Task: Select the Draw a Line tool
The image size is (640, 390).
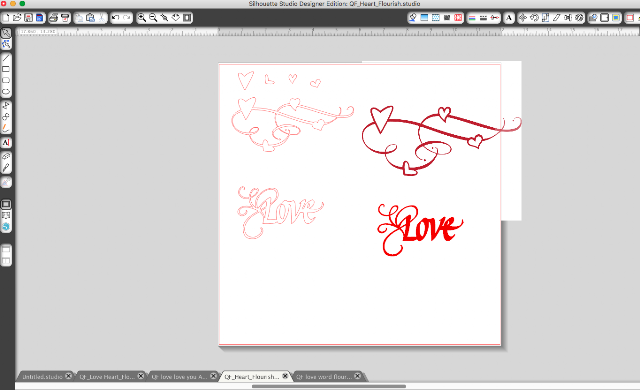Action: 6,58
